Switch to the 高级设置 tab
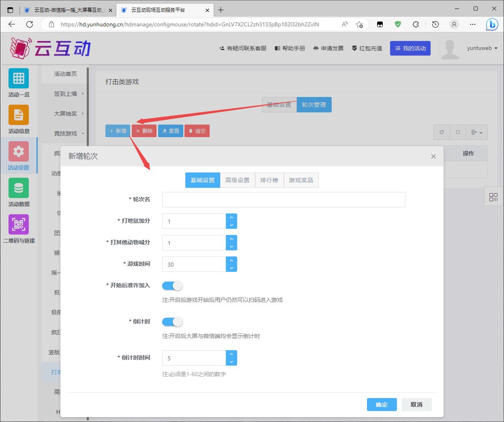Viewport: 504px width, 422px height. click(237, 180)
